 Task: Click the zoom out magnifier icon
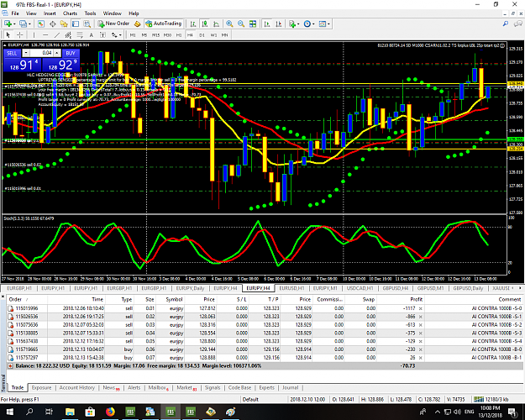click(241, 24)
